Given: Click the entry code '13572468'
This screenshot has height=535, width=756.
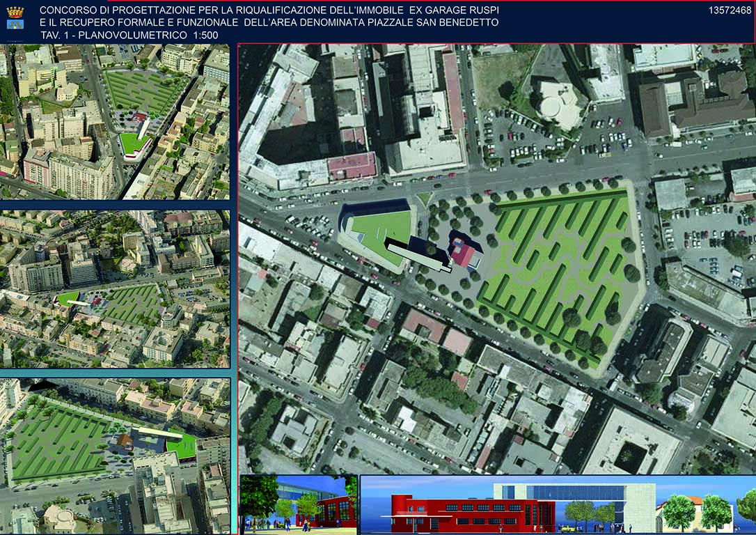Looking at the screenshot, I should click(x=730, y=10).
